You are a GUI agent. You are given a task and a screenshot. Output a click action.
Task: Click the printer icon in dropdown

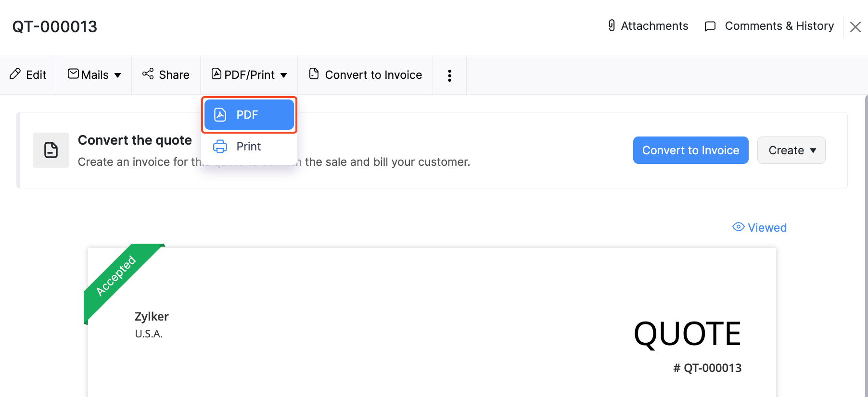(220, 147)
